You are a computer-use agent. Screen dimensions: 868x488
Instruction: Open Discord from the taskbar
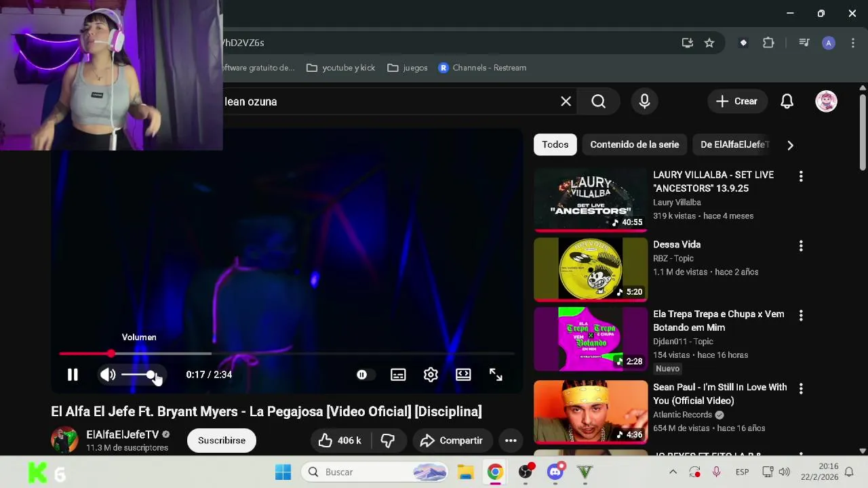point(555,472)
